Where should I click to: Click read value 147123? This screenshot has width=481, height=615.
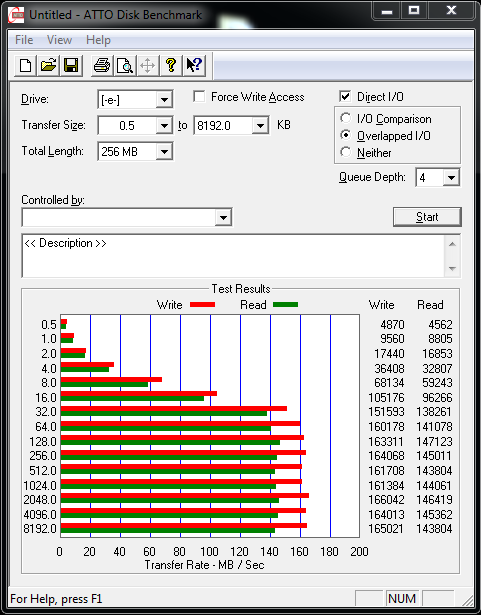pos(434,442)
